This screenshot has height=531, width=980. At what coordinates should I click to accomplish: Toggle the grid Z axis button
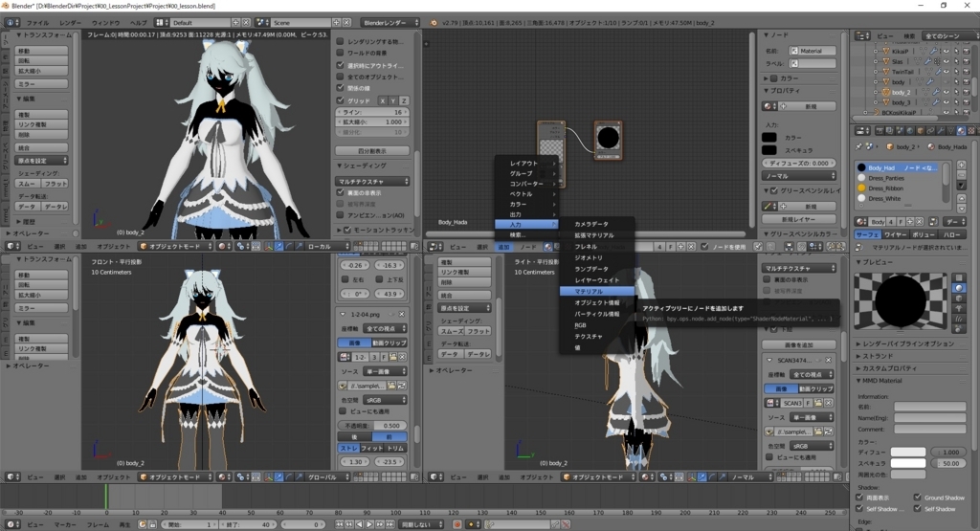click(404, 100)
